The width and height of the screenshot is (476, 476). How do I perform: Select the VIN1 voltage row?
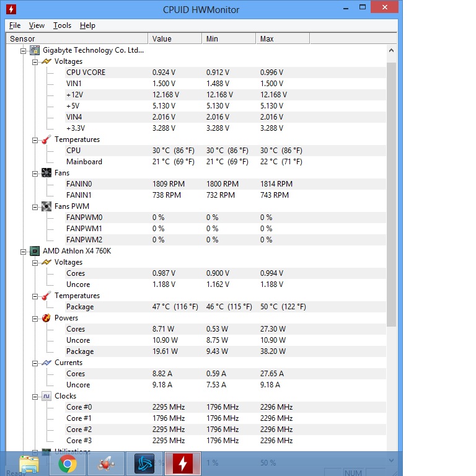pyautogui.click(x=225, y=84)
